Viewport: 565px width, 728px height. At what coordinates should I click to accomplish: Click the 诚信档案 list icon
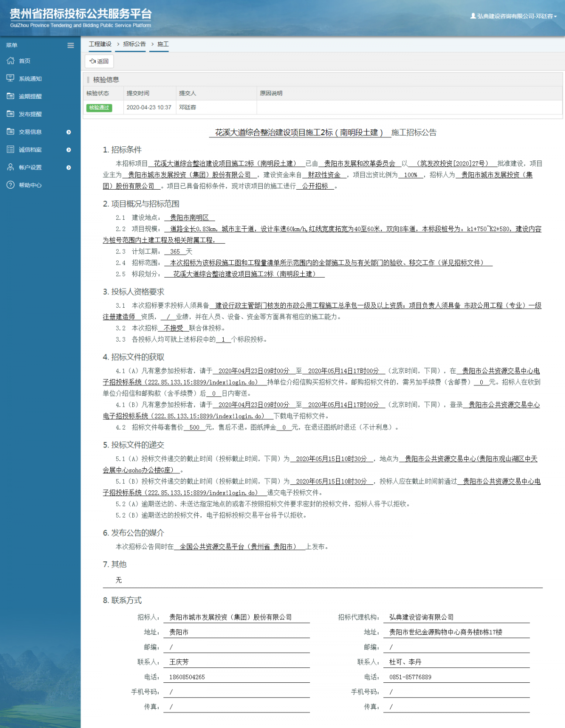[10, 150]
